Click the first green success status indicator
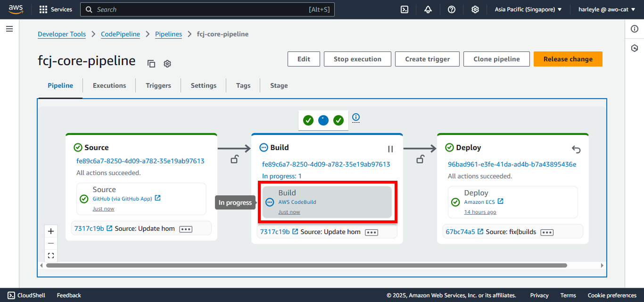This screenshot has width=644, height=302. [308, 120]
